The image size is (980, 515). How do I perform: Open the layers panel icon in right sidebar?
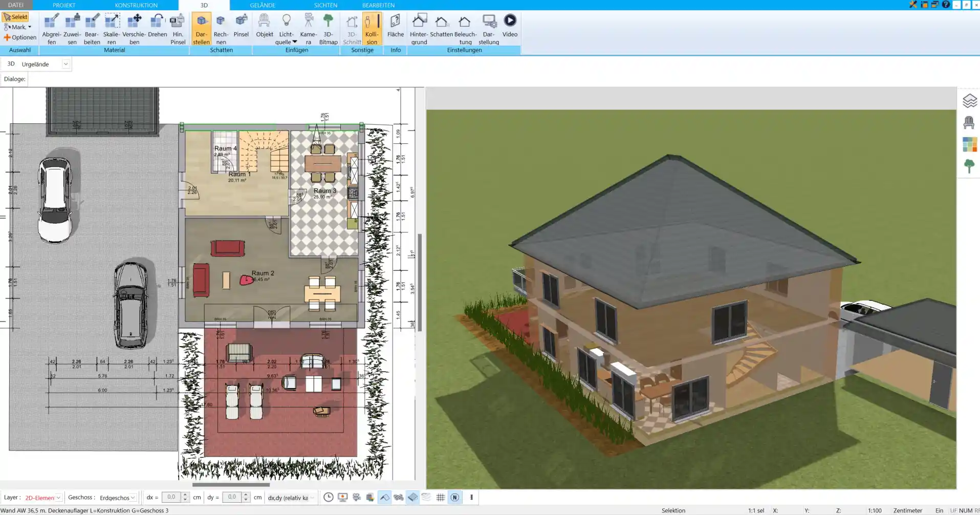coord(969,101)
